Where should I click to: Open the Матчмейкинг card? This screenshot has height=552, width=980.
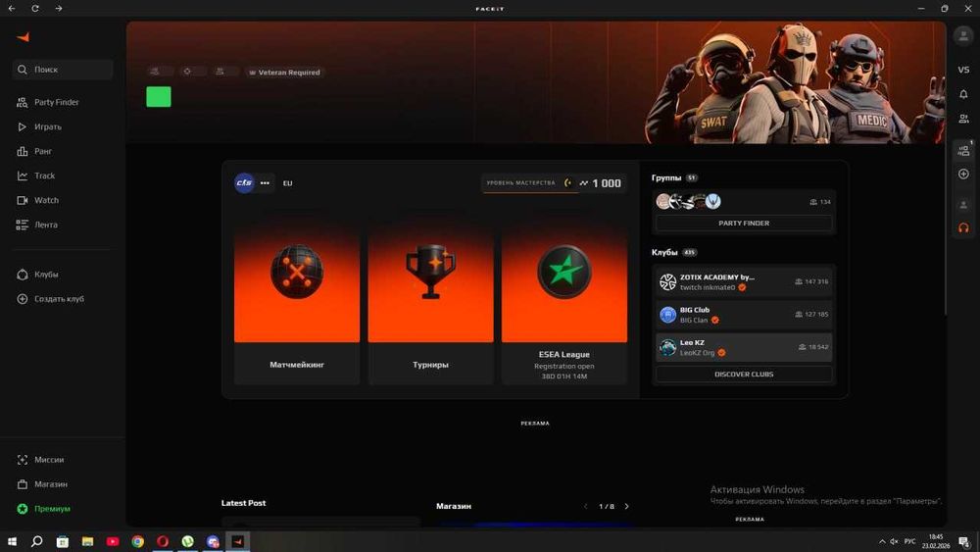pos(297,297)
